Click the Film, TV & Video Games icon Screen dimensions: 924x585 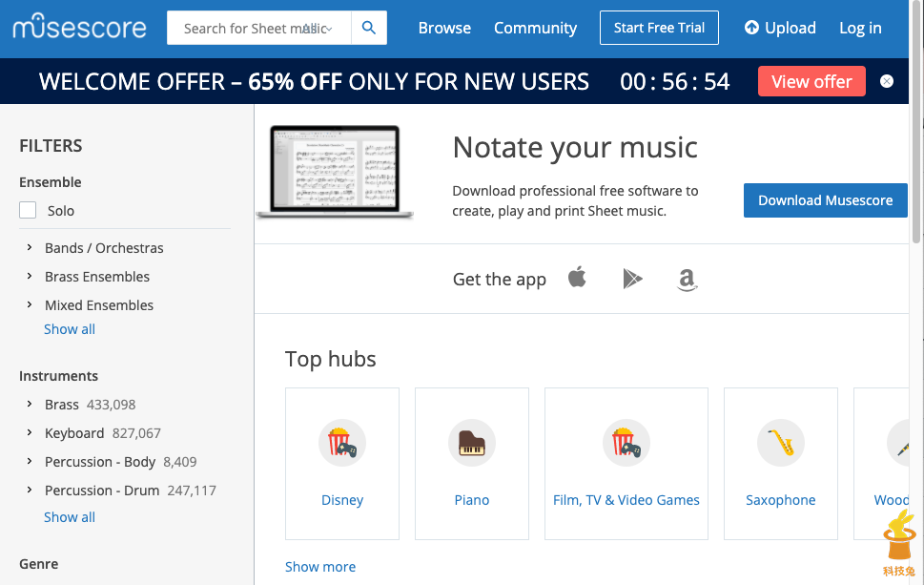click(626, 443)
